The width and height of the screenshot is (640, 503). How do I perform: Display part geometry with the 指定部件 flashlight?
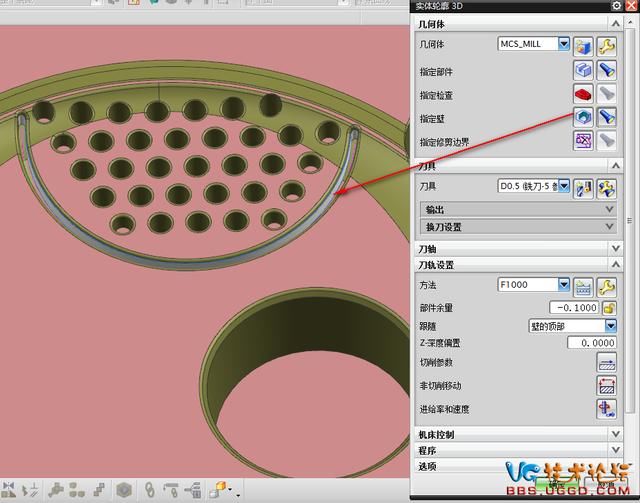click(607, 70)
